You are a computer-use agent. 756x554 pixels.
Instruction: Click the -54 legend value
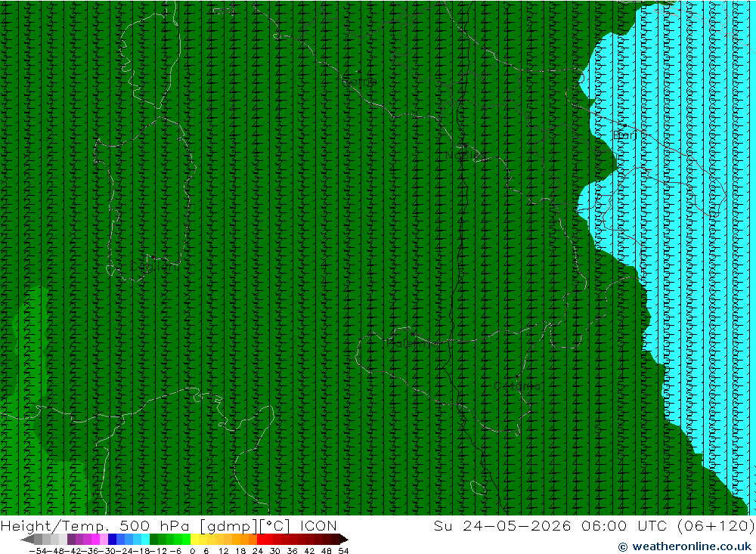tap(38, 551)
